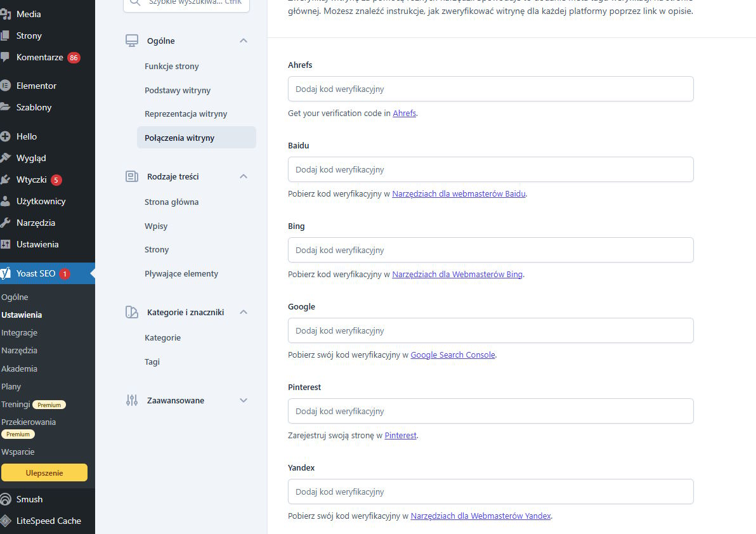Select Integracje in Yoast SEO menu

click(x=19, y=332)
